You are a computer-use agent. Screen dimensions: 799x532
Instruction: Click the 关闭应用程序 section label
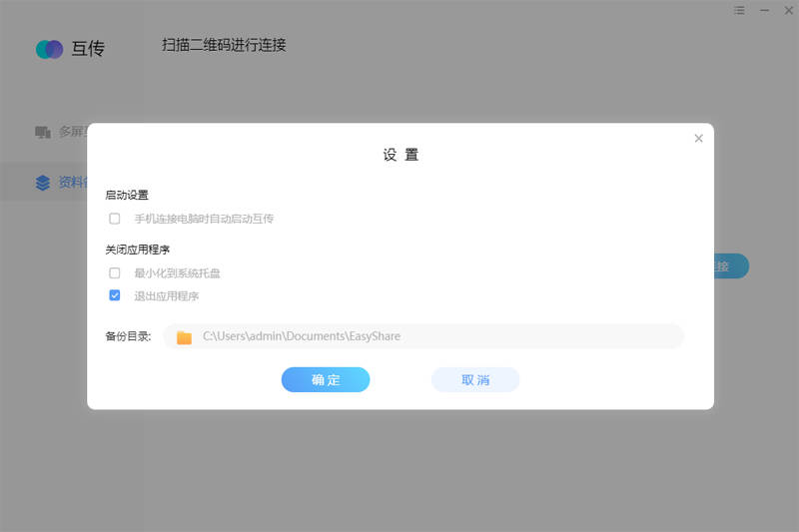[x=137, y=250]
